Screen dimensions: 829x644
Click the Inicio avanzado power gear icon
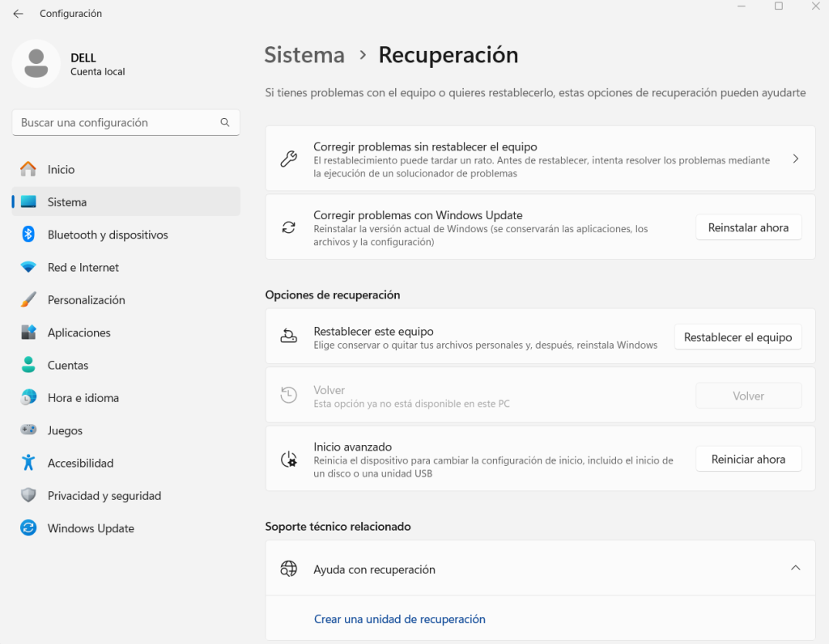(x=289, y=459)
